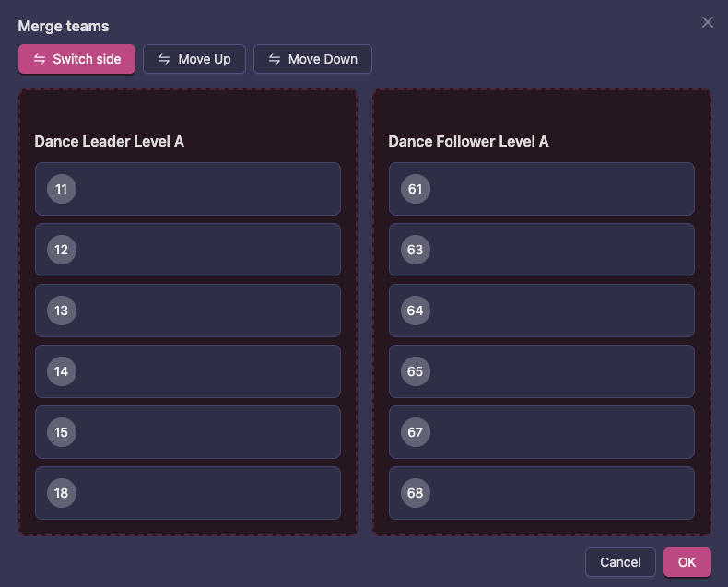
Task: Select follower number 67 badge
Action: 416,432
